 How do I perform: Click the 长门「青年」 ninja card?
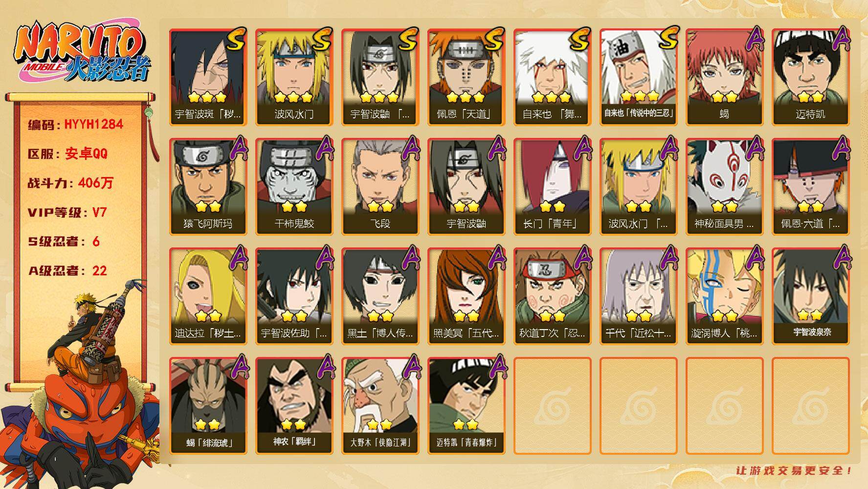553,187
